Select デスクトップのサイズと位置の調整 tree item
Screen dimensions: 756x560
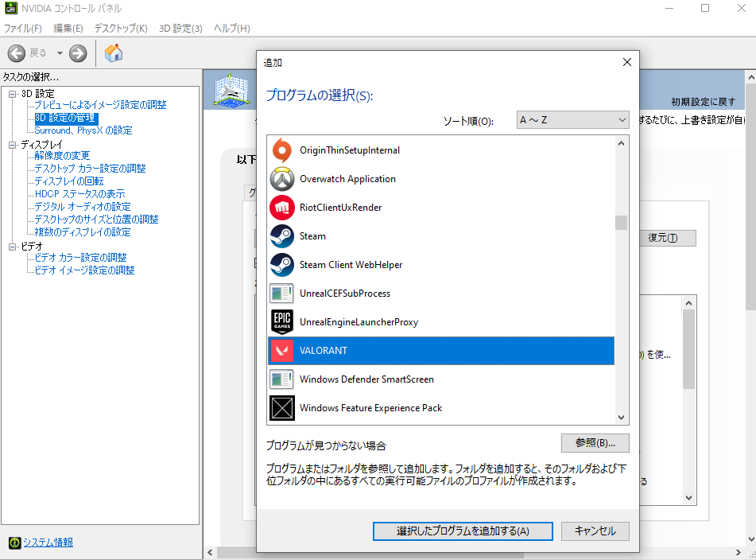96,220
